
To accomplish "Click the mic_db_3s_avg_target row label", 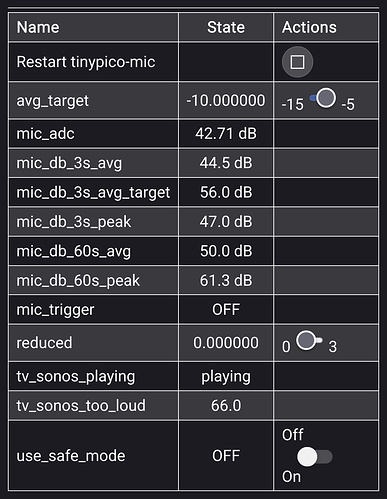I will tap(93, 193).
